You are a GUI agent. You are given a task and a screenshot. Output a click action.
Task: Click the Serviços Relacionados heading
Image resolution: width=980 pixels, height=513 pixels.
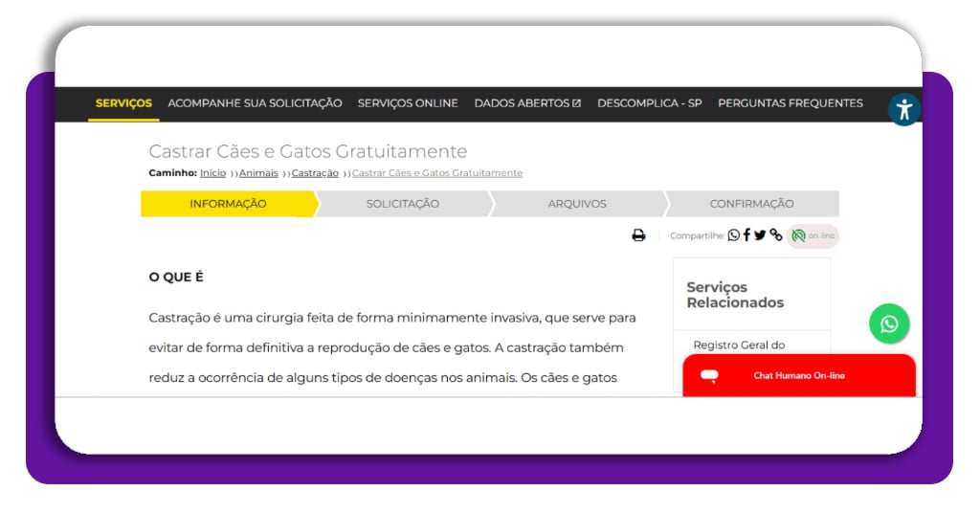coord(735,295)
